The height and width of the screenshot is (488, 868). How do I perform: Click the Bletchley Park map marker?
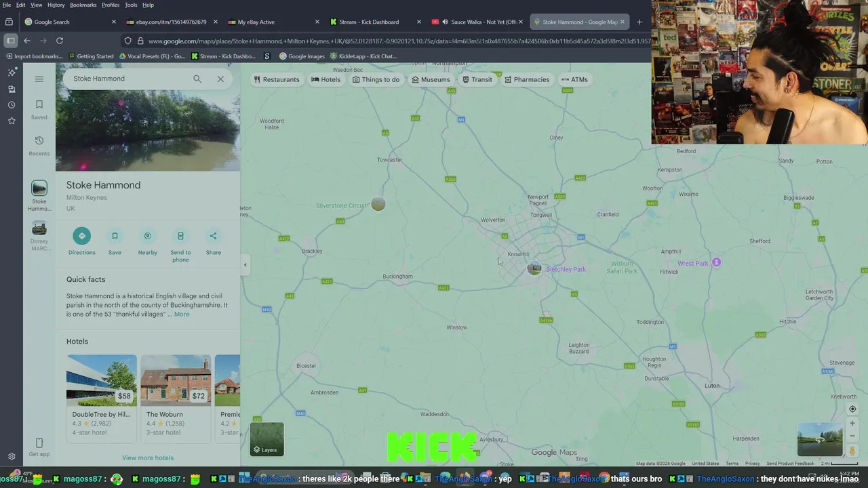pos(534,268)
